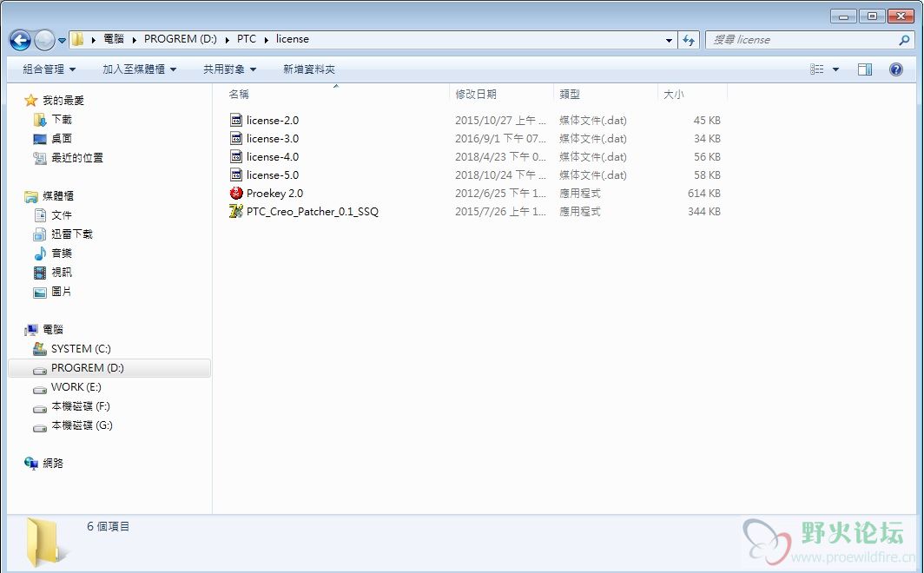This screenshot has width=924, height=573.
Task: Open 最近的位置 in sidebar
Action: point(77,158)
